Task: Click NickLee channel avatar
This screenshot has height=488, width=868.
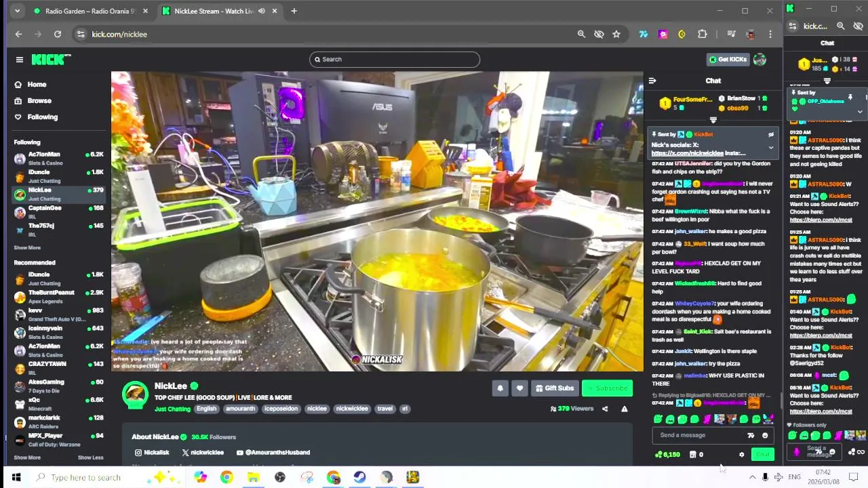Action: point(135,394)
